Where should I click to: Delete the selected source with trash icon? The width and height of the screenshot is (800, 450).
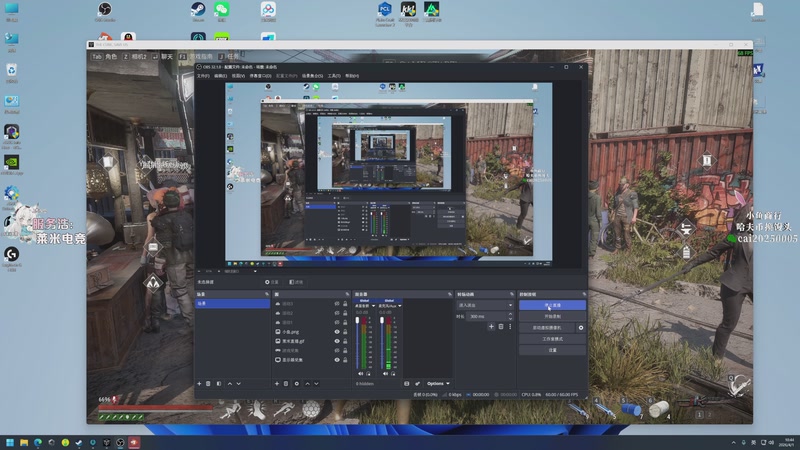[286, 383]
